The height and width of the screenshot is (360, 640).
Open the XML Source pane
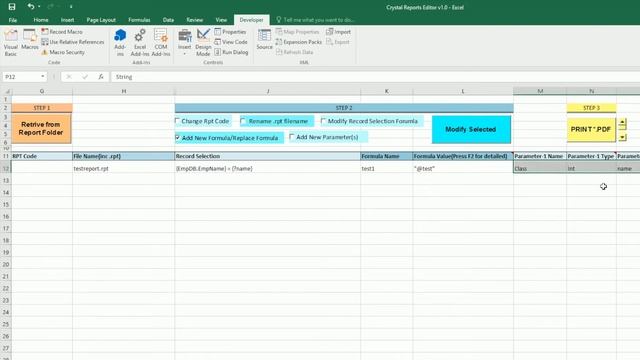coord(264,40)
